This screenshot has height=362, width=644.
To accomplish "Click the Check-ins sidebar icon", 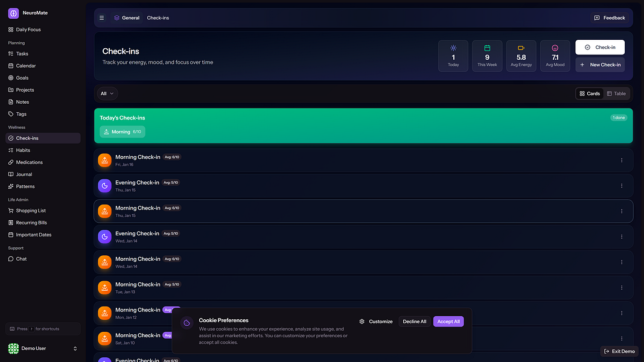I will [x=11, y=138].
